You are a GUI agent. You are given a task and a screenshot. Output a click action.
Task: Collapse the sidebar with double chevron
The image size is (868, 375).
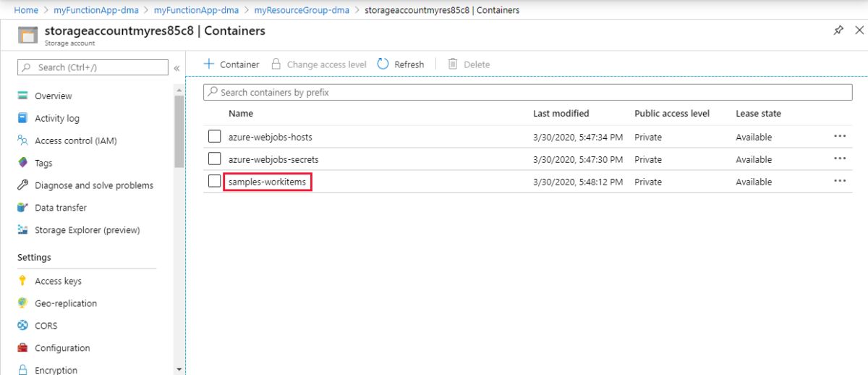[176, 68]
